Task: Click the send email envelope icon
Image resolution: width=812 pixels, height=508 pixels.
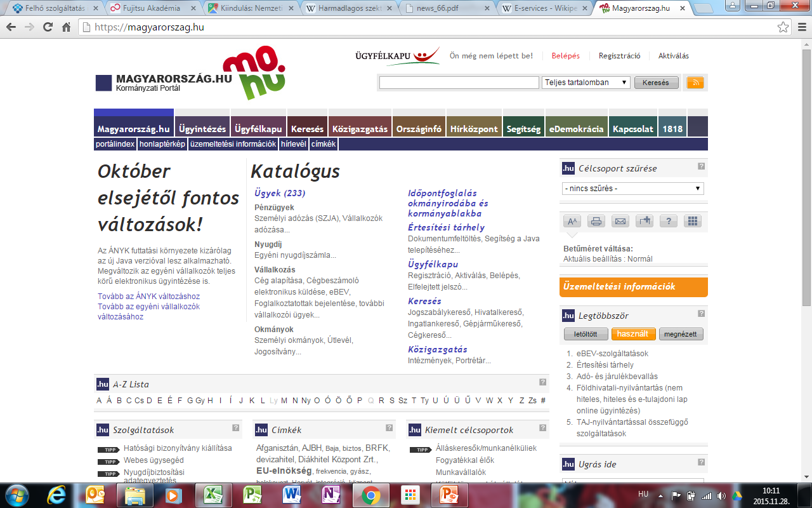Action: [x=620, y=221]
